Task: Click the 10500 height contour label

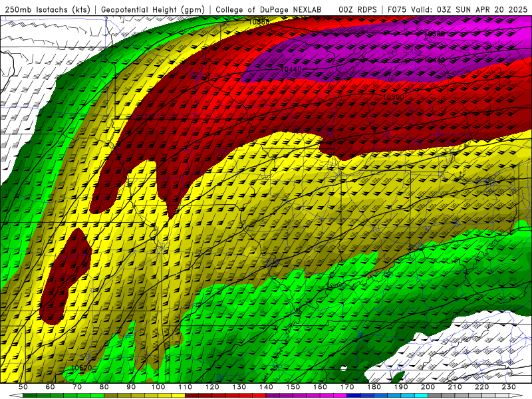Action: 394,96
